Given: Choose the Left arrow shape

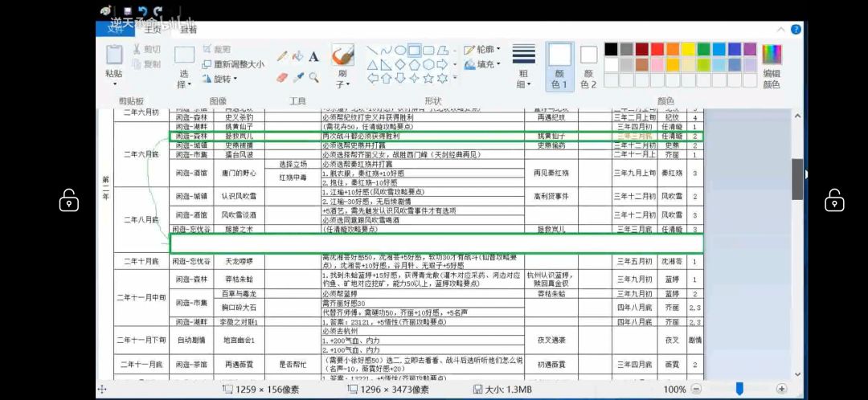Looking at the screenshot, I should pos(372,79).
